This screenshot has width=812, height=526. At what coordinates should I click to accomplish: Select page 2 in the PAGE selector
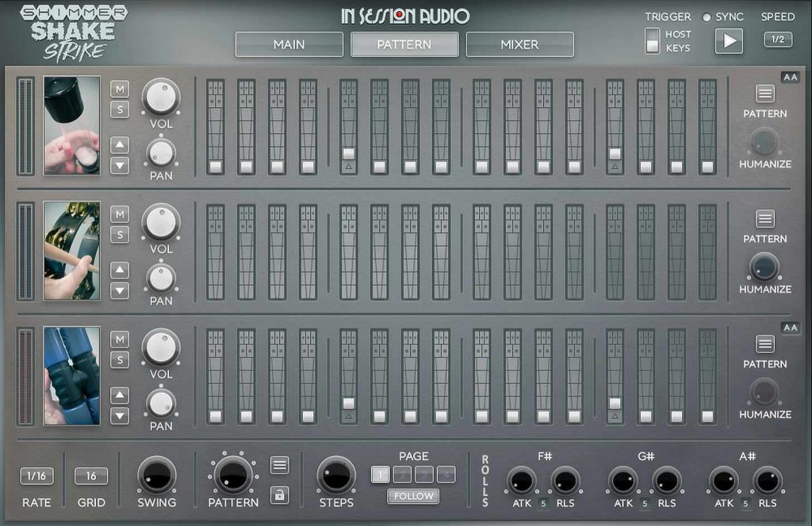402,474
